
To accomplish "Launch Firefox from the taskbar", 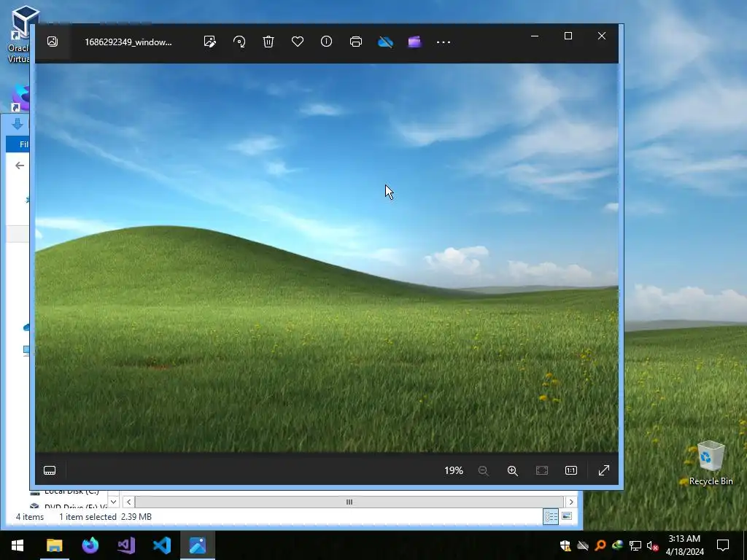I will click(x=90, y=545).
